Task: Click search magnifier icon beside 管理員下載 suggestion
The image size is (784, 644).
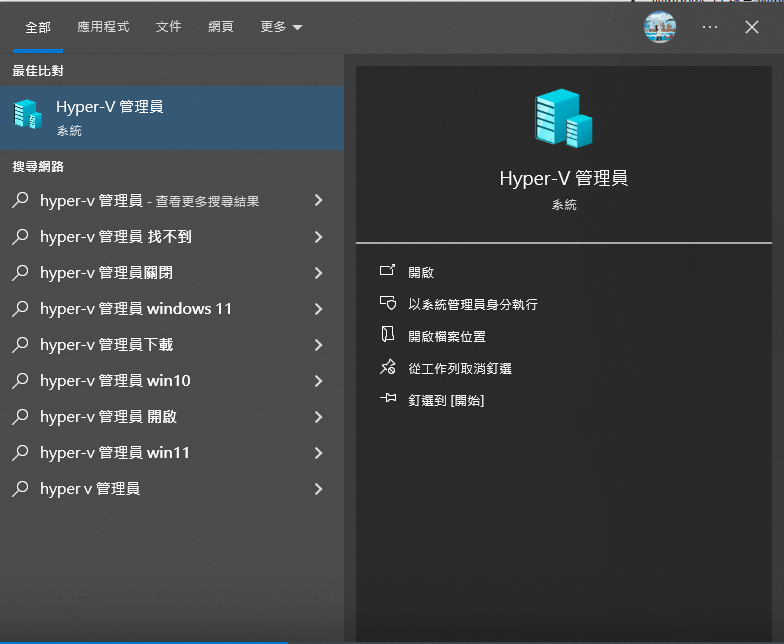Action: [x=20, y=344]
